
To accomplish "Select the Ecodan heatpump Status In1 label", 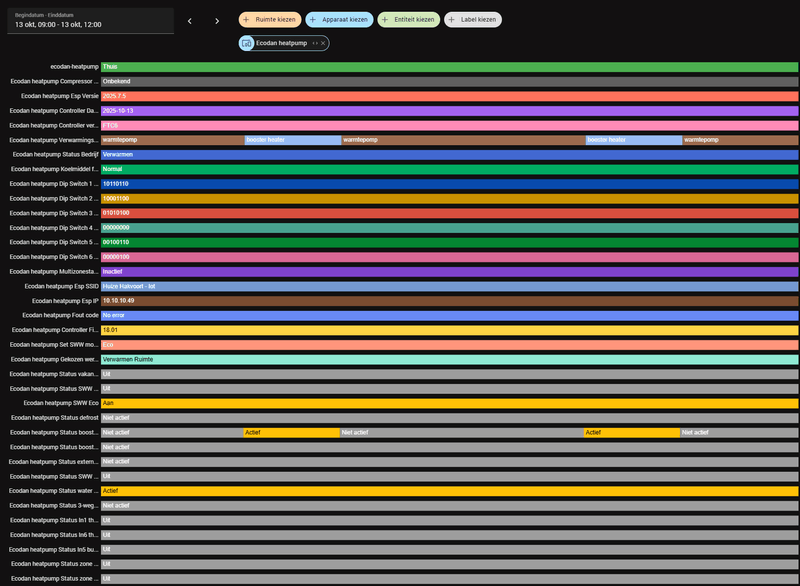I will [54, 521].
